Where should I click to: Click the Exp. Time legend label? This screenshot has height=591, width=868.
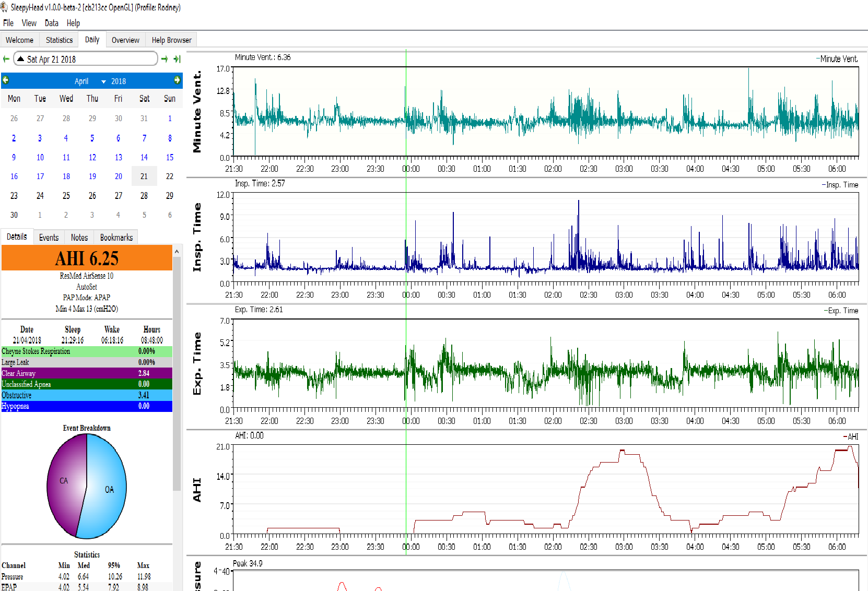click(x=841, y=311)
